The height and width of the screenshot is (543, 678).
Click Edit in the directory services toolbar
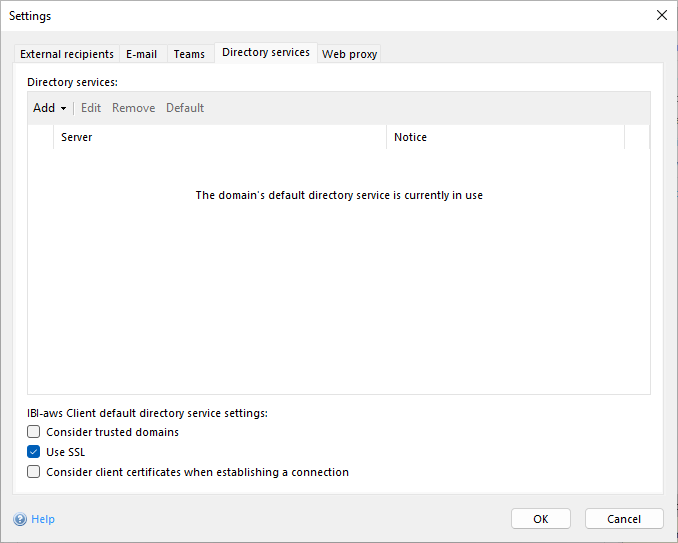tap(91, 108)
